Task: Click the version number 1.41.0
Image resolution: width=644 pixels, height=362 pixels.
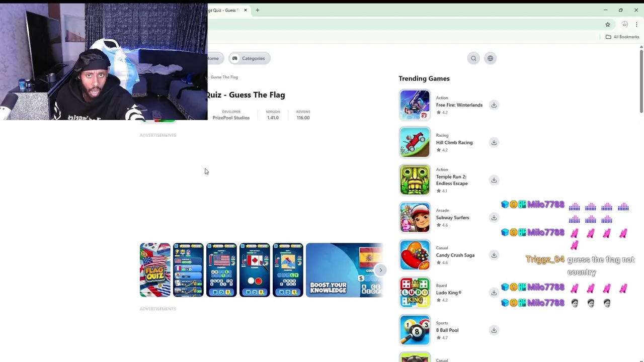Action: (273, 118)
